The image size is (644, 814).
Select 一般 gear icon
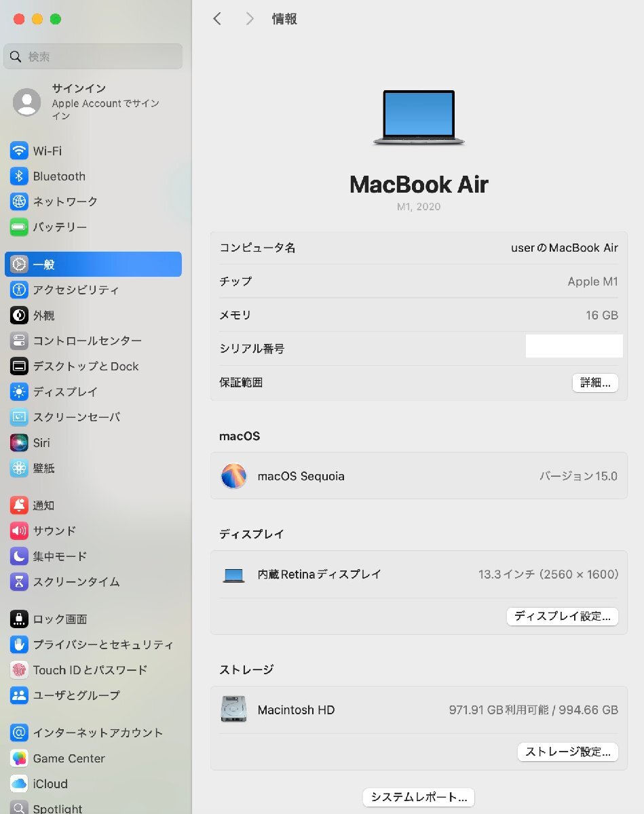(19, 265)
